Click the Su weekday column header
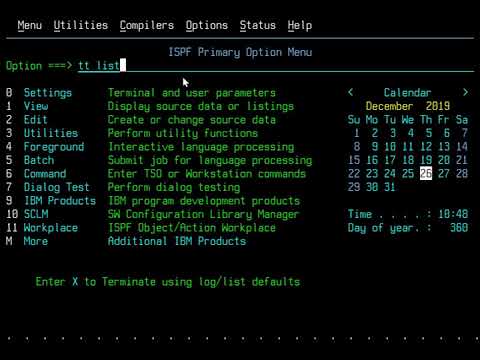 coord(354,120)
